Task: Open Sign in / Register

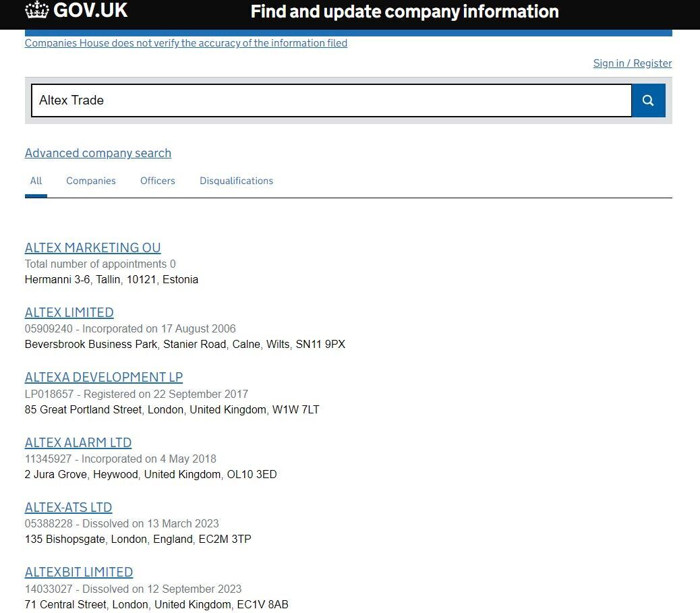Action: tap(632, 63)
